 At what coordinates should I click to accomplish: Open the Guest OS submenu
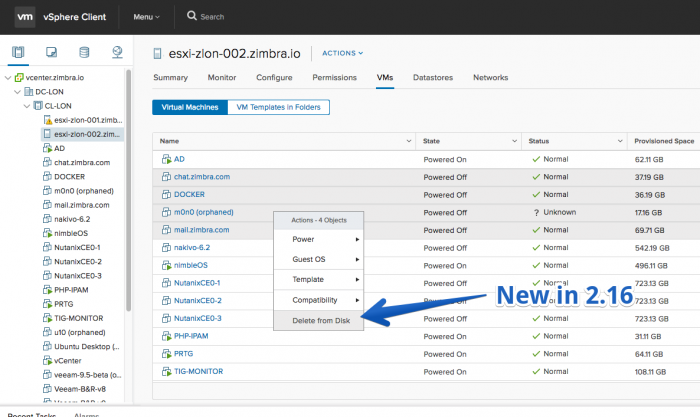pyautogui.click(x=319, y=259)
